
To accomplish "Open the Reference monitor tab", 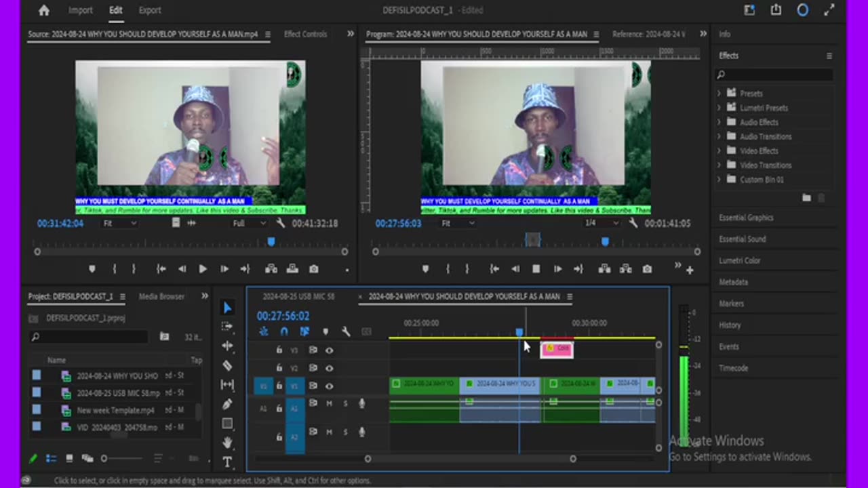I will pos(648,34).
